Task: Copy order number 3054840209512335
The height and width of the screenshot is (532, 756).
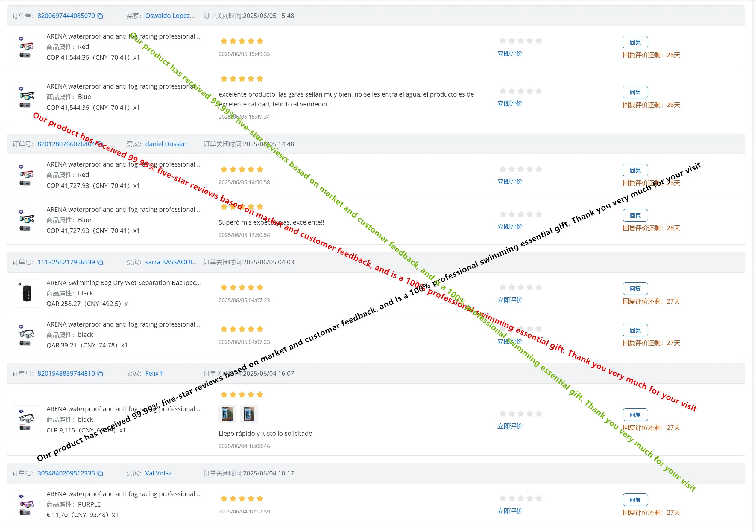Action: pos(100,473)
